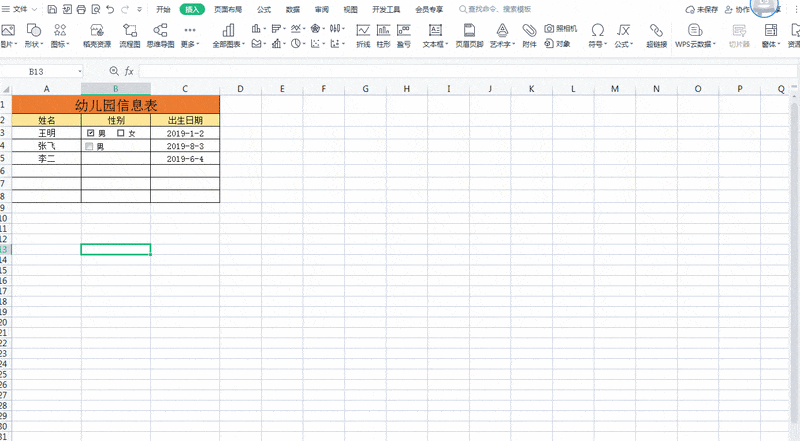Click the fx insert function icon
The height and width of the screenshot is (441, 800).
coord(129,71)
